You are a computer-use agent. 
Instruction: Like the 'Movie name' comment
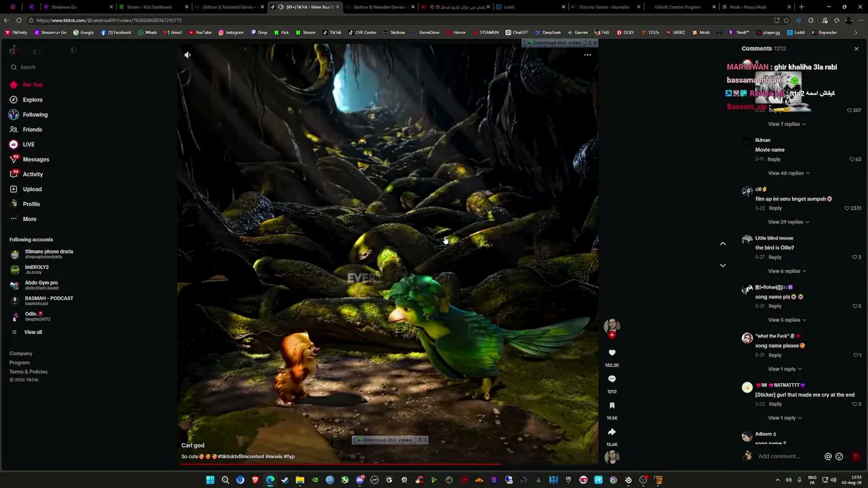pyautogui.click(x=852, y=159)
